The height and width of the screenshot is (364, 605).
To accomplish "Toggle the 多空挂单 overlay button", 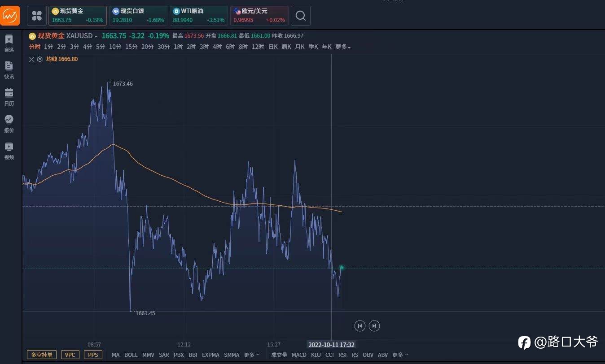I will click(42, 355).
